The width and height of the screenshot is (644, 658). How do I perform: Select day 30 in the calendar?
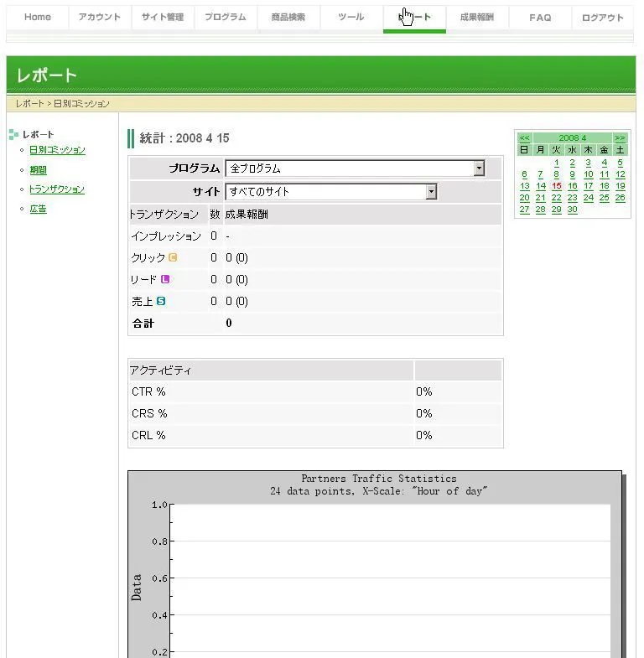pyautogui.click(x=573, y=210)
